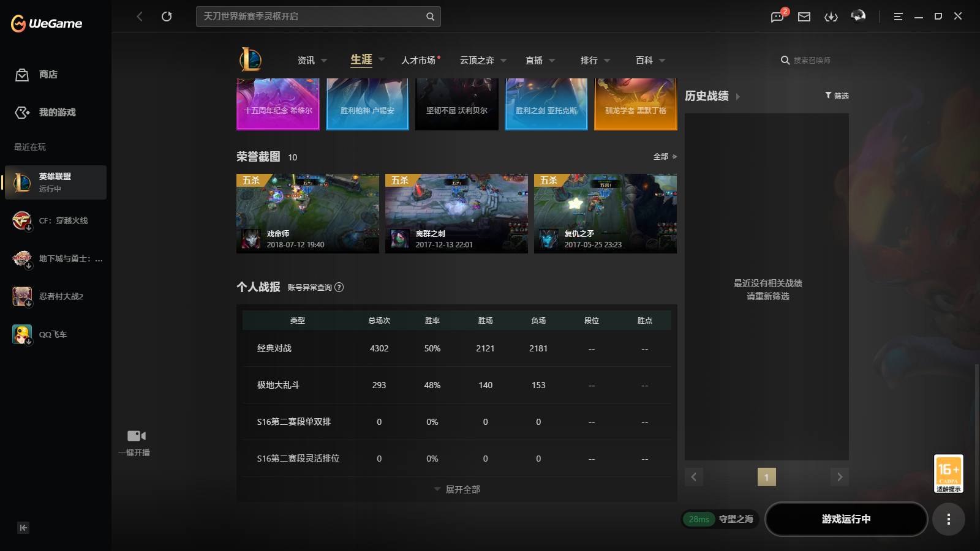Open the store (商店) in sidebar
Screen dimensions: 980x551
(x=36, y=75)
